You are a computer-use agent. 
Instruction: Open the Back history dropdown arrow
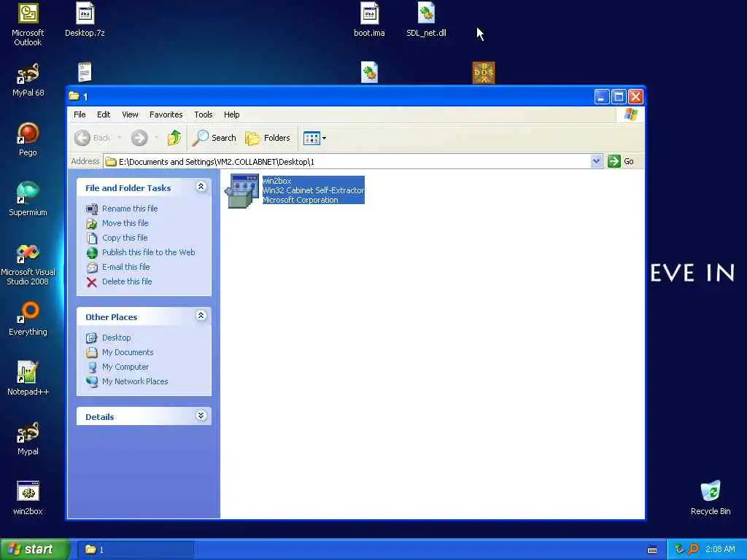[x=119, y=138]
